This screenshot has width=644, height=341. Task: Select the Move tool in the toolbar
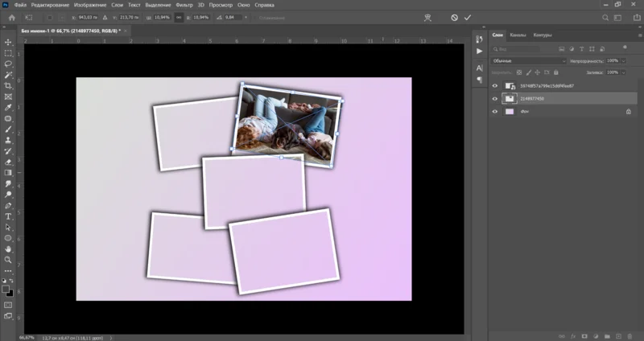(8, 41)
